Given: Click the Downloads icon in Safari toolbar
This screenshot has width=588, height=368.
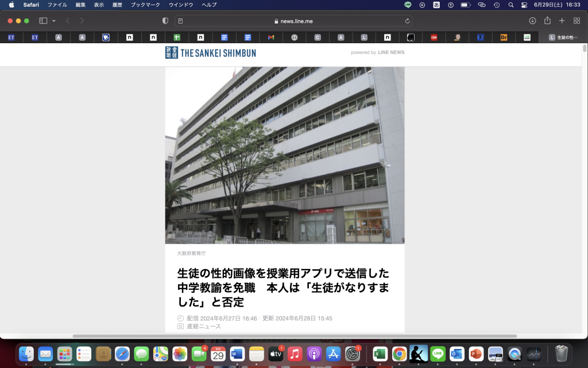Looking at the screenshot, I should tap(531, 20).
